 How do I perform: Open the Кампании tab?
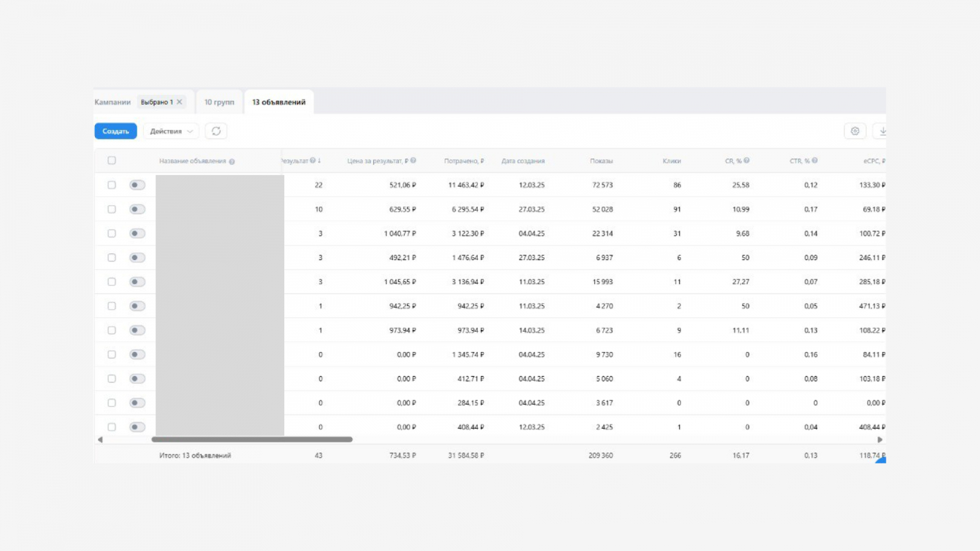[113, 102]
